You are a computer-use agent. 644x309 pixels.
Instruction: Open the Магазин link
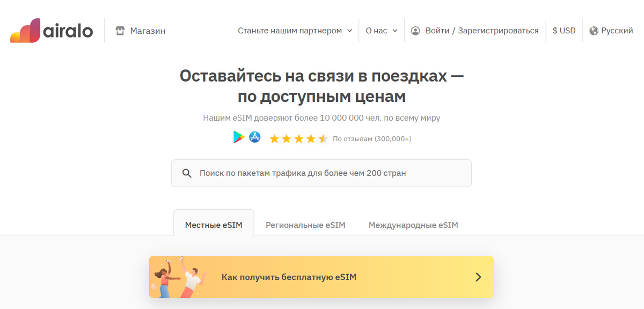click(148, 31)
